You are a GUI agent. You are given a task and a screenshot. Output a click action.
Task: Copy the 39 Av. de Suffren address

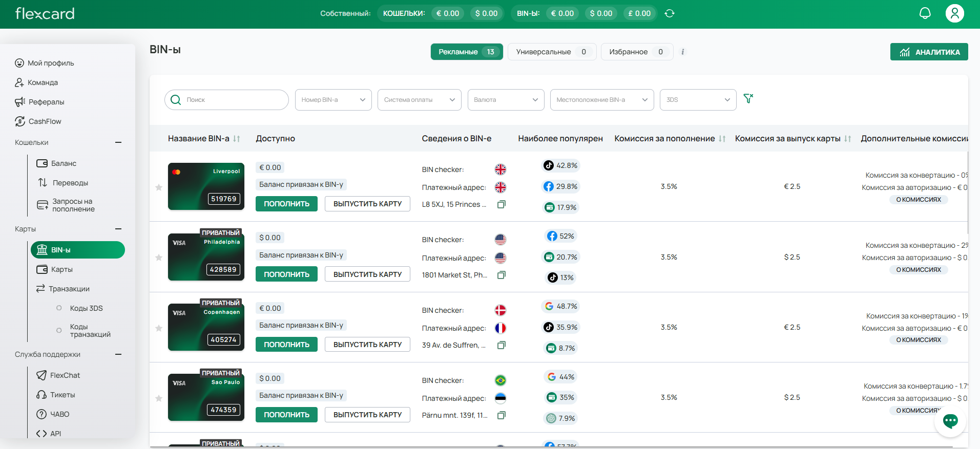[x=502, y=345]
